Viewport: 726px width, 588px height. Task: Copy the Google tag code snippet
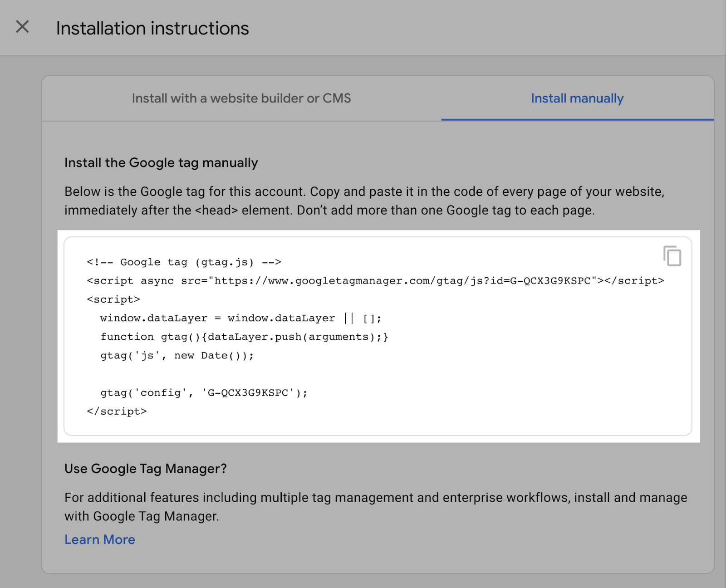pos(672,256)
